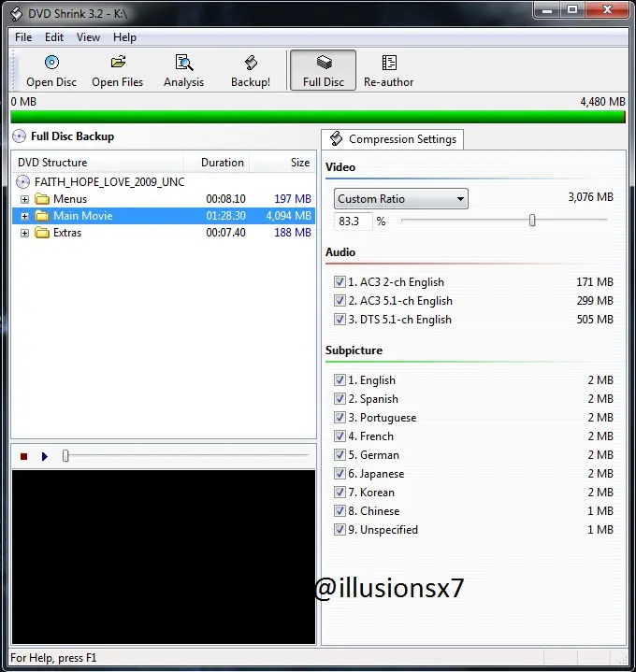
Task: Click the Main Movie folder icon
Action: click(x=42, y=216)
